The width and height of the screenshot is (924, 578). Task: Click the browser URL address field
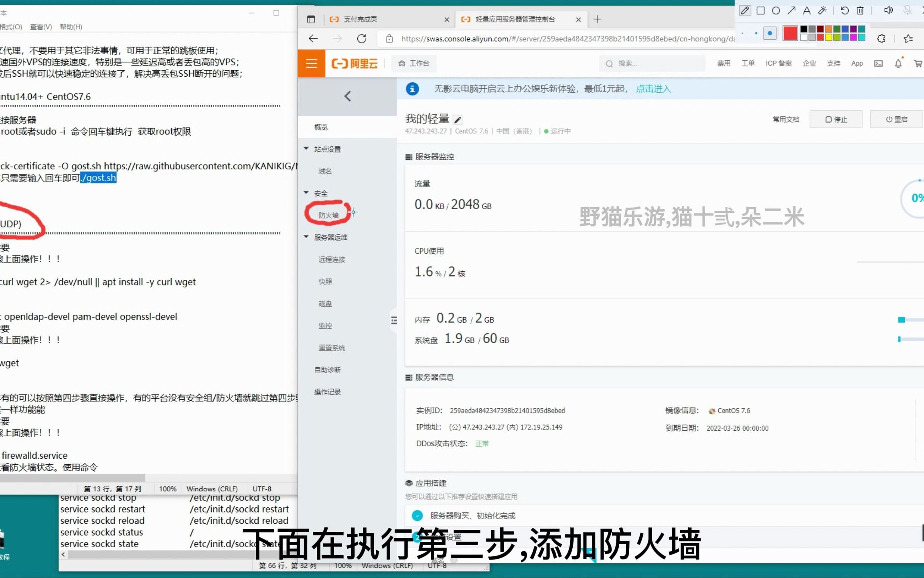click(x=567, y=39)
